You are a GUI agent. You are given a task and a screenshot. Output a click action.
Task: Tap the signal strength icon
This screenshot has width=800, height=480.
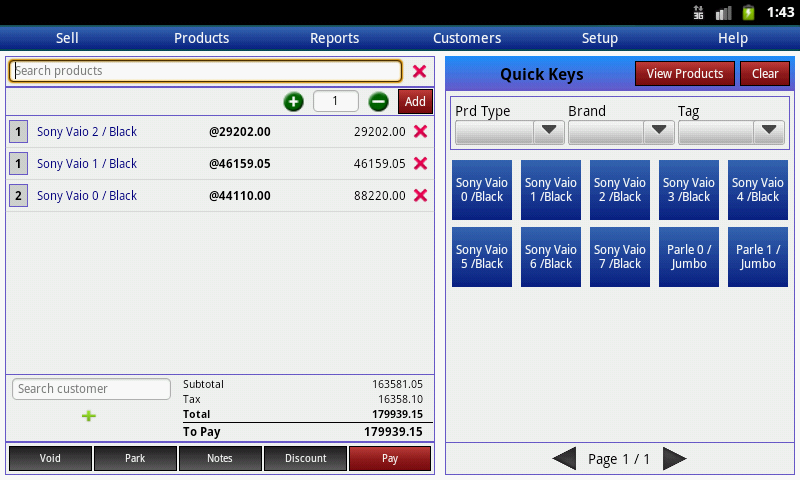(x=723, y=12)
